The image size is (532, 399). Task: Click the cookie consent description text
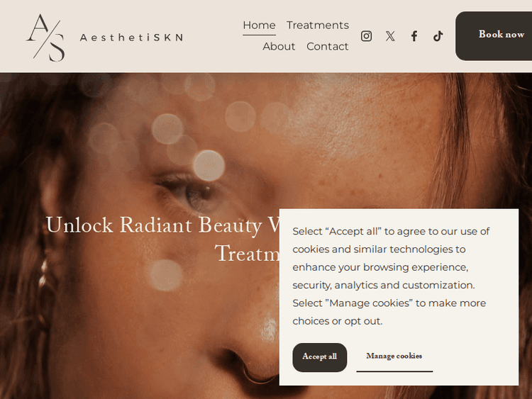[x=391, y=276]
